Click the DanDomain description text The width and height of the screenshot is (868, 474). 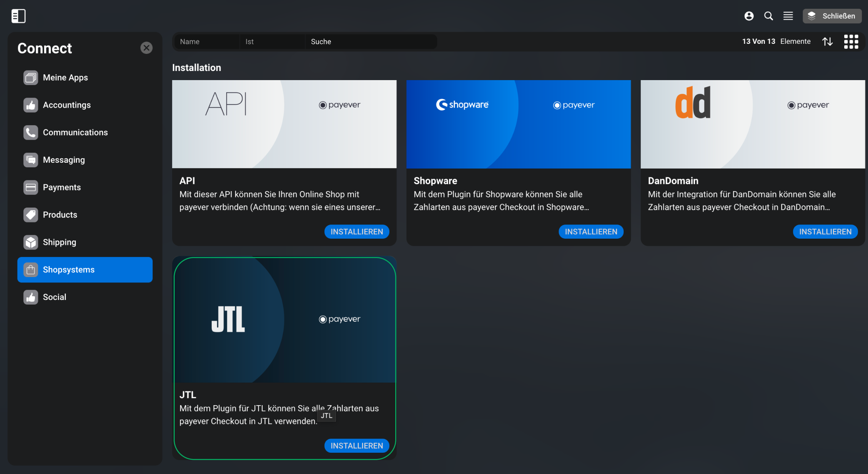742,201
